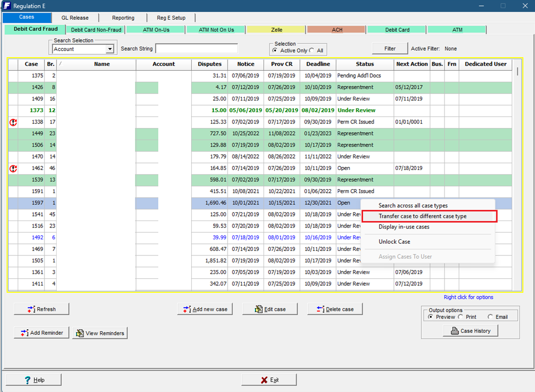Open the Search Selection Account dropdown
Viewport: 535px width, 392px height.
[x=110, y=49]
